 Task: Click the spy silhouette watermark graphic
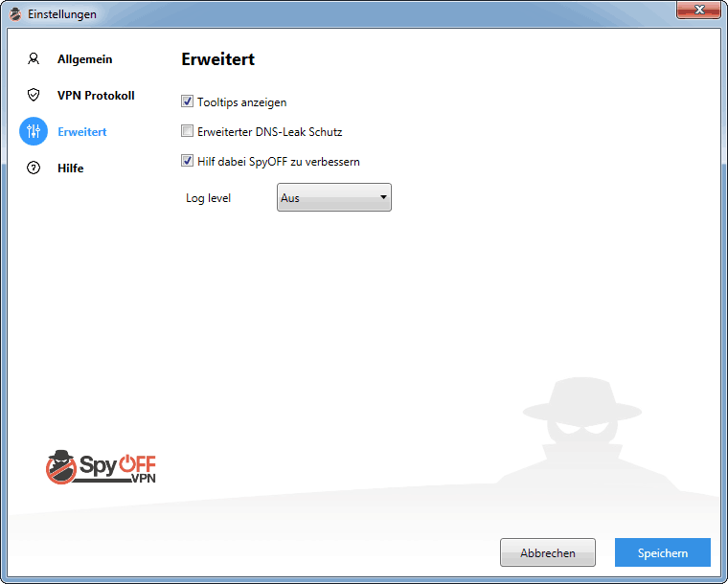pos(584,432)
